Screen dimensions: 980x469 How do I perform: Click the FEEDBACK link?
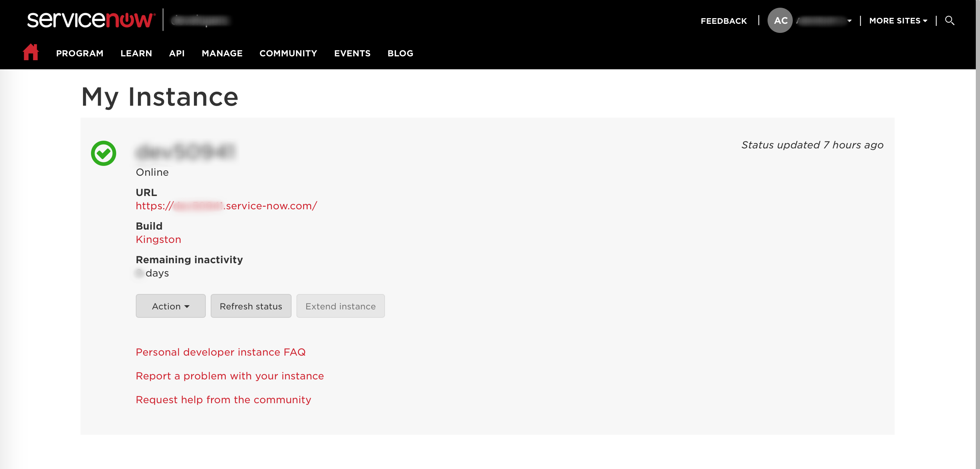pos(723,21)
